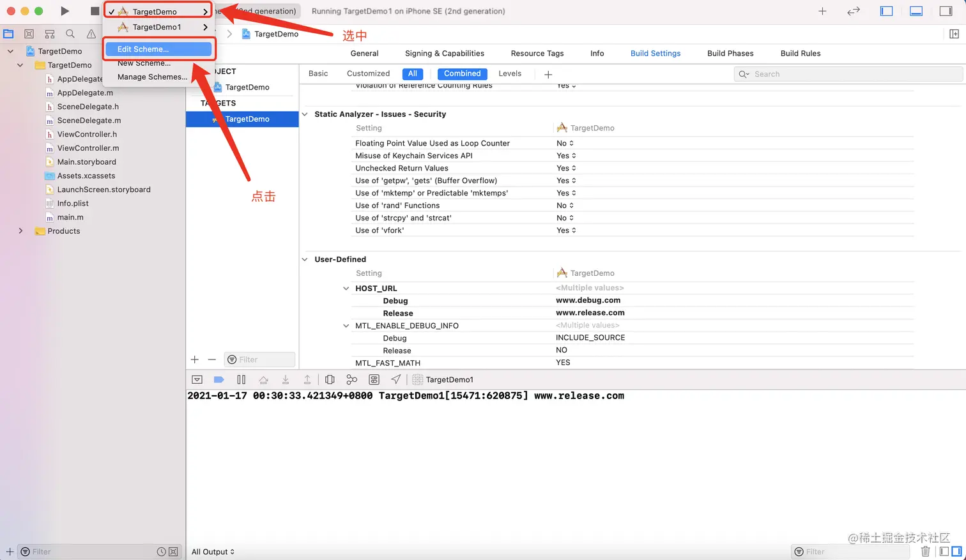Click the add build setting plus button
The height and width of the screenshot is (560, 966).
pyautogui.click(x=548, y=74)
